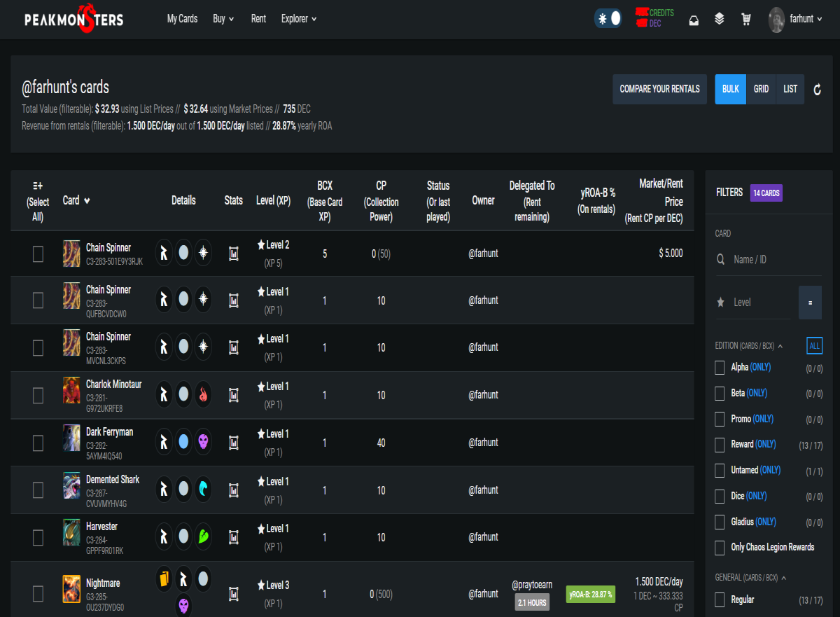840x617 pixels.
Task: Switch to BULK view
Action: (730, 89)
